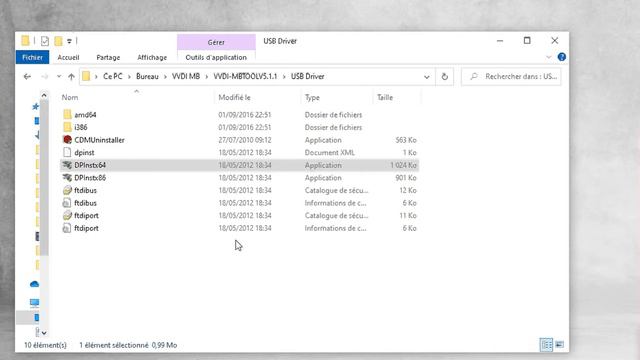Click the navigation pane scrollbar thumb
The height and width of the screenshot is (360, 640).
tap(44, 178)
